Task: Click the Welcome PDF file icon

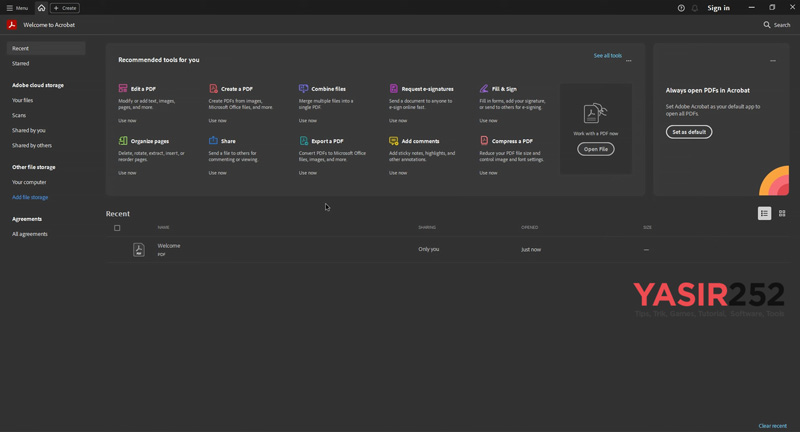Action: coord(139,250)
